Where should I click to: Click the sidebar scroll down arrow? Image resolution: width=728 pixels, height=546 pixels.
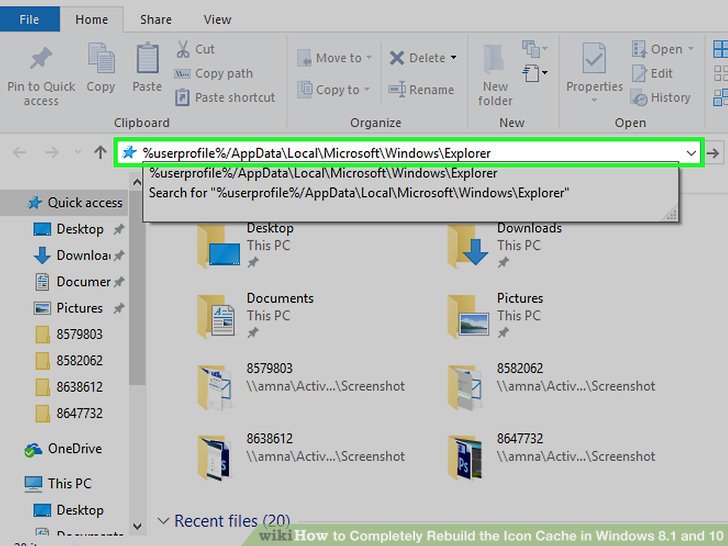click(137, 526)
